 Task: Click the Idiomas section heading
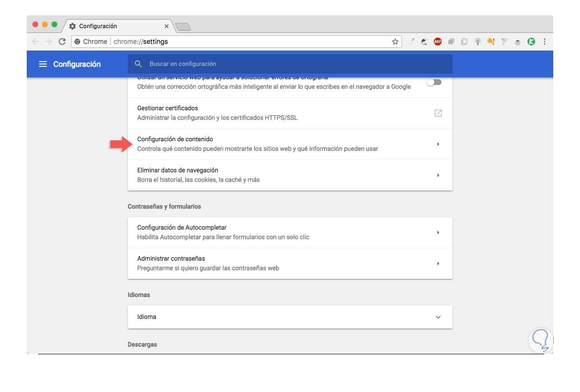[x=139, y=295]
